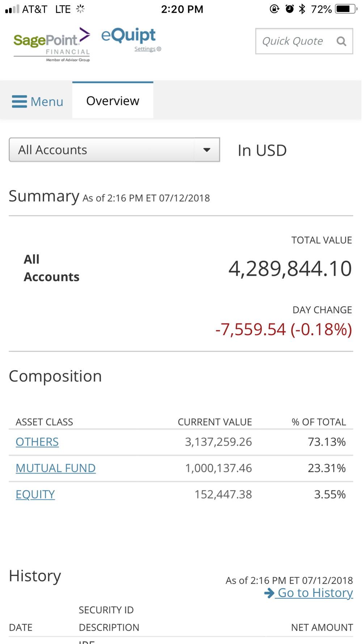Screen dimensions: 362x644
Task: Tap the Bluetooth status icon
Action: click(x=302, y=9)
